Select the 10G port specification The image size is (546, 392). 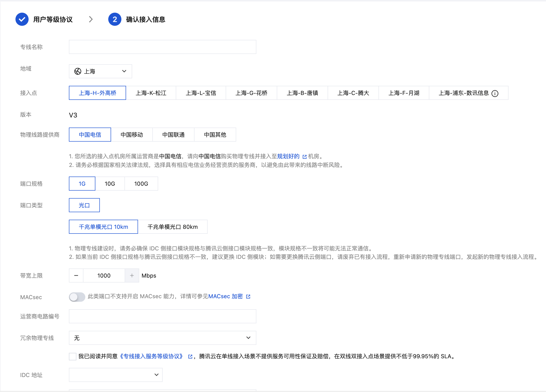pos(110,184)
